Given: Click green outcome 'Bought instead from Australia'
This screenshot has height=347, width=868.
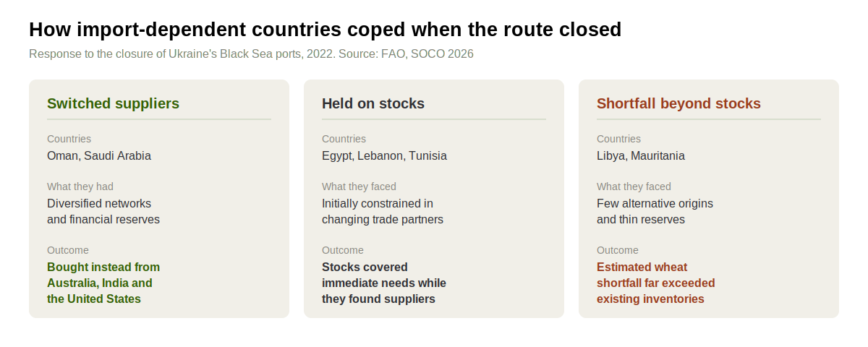Looking at the screenshot, I should tap(103, 283).
